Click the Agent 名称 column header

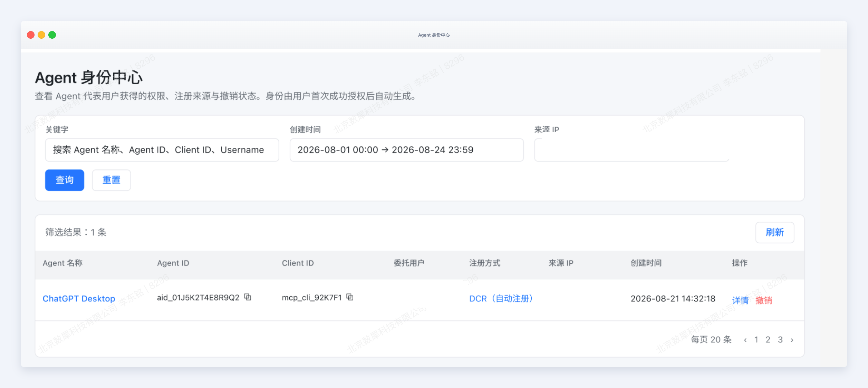[x=62, y=263]
